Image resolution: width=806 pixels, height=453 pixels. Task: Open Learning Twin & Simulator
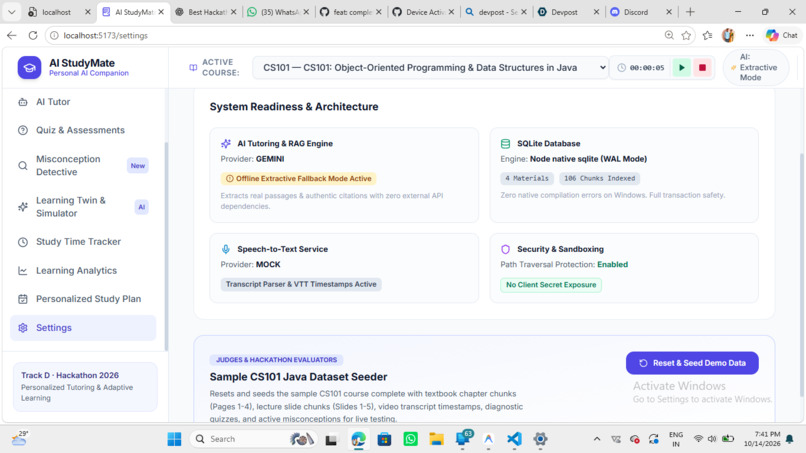pyautogui.click(x=83, y=207)
